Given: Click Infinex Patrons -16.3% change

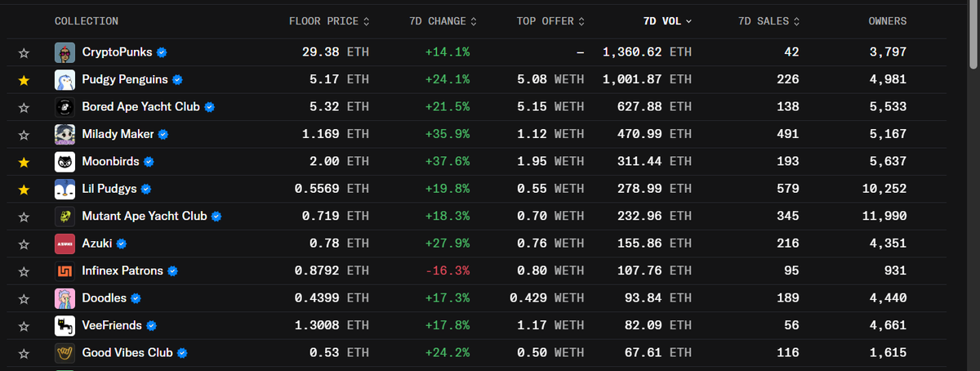Looking at the screenshot, I should 448,270.
